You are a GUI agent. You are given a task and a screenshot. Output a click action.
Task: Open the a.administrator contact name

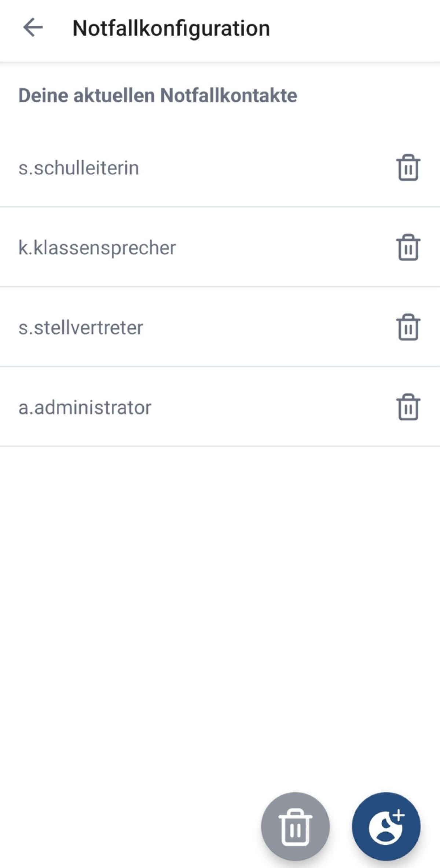[85, 407]
